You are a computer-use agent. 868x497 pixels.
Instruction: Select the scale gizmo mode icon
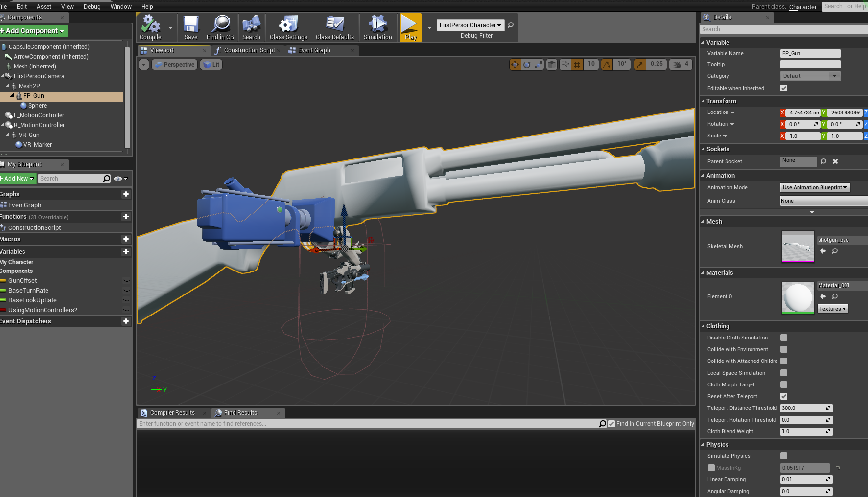[x=539, y=65]
